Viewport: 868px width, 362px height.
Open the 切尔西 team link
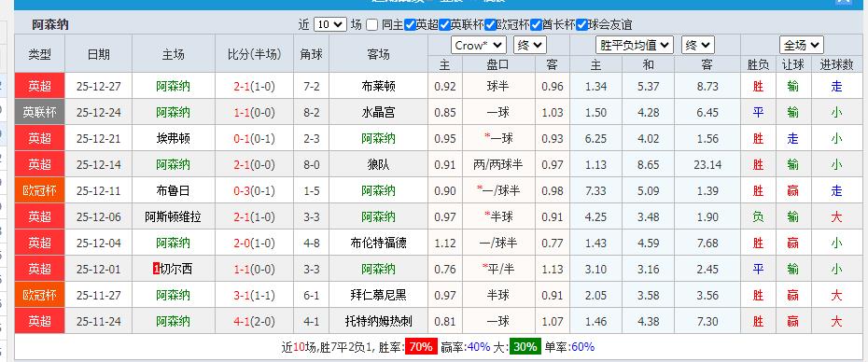click(176, 269)
